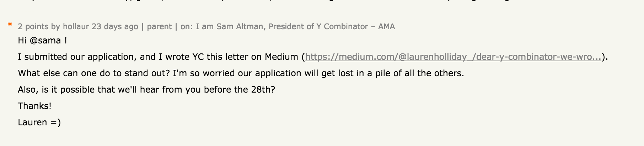Open hollaur's user profile
The image size is (644, 146).
76,27
